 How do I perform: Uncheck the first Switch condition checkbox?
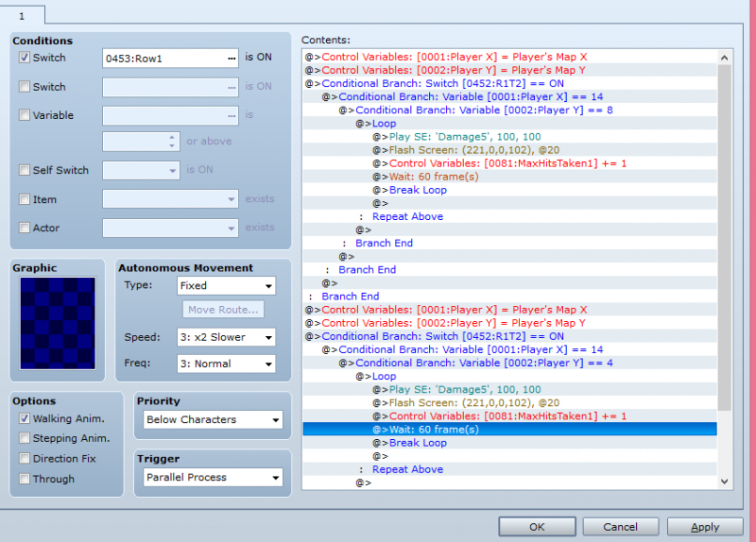coord(25,58)
